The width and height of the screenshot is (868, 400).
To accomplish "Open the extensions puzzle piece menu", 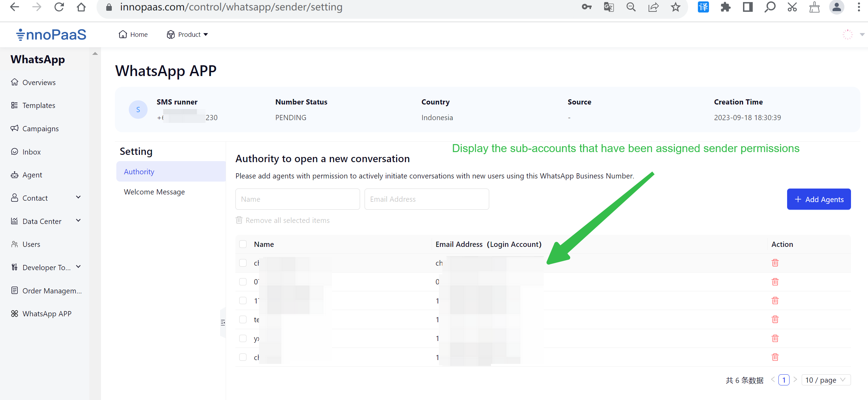I will click(x=725, y=7).
